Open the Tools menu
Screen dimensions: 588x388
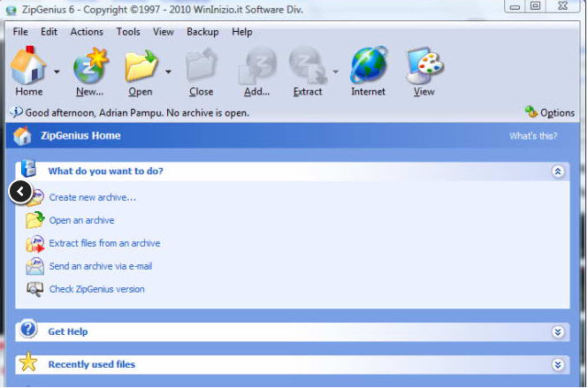point(128,32)
